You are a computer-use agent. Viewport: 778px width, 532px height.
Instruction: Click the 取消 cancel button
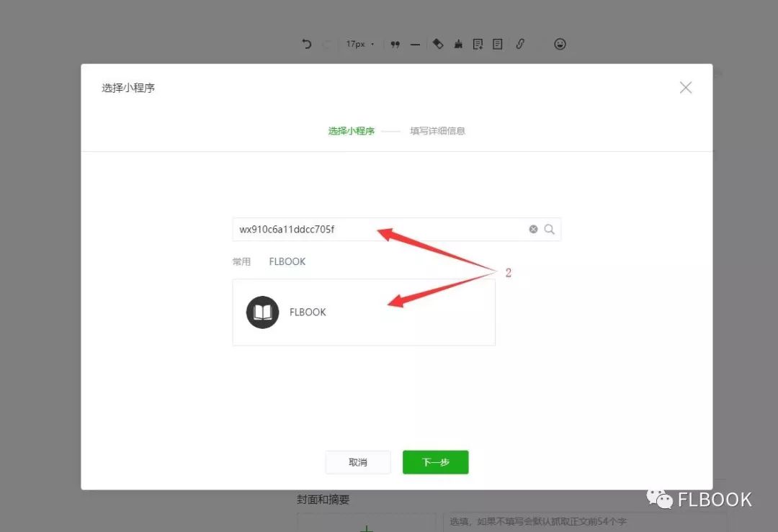pos(358,462)
